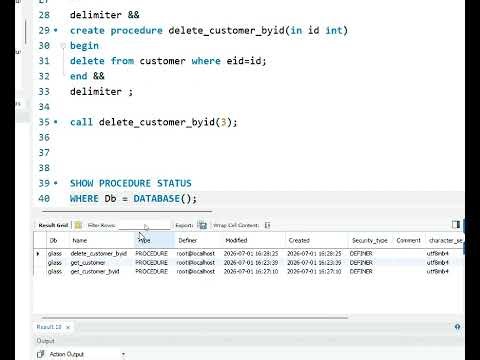
Task: Close the Result 12 tab
Action: (x=68, y=327)
